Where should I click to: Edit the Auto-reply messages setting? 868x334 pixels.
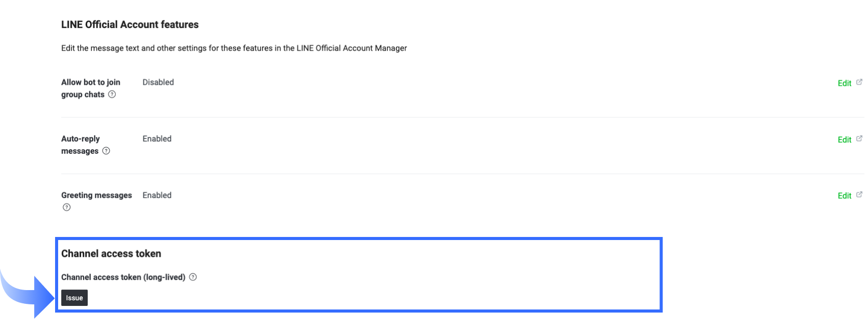(x=845, y=140)
